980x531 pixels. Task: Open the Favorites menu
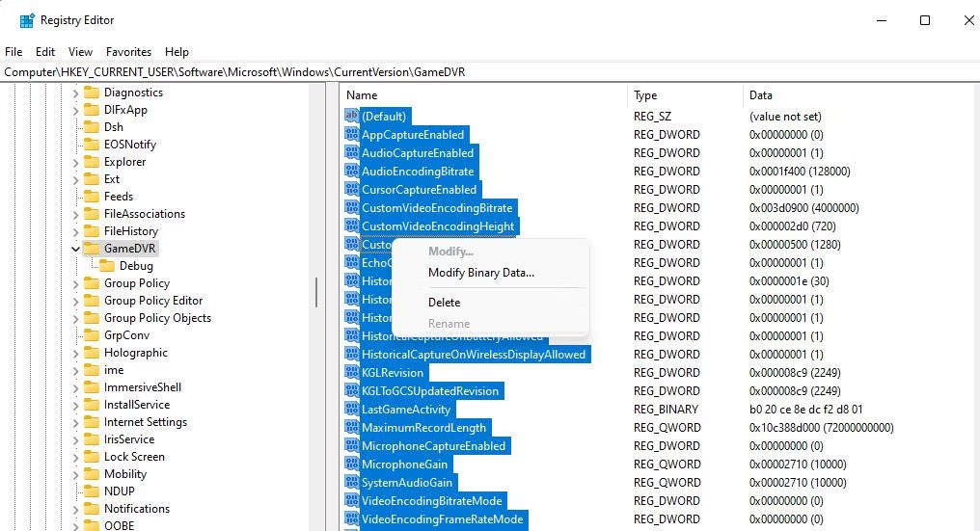128,52
